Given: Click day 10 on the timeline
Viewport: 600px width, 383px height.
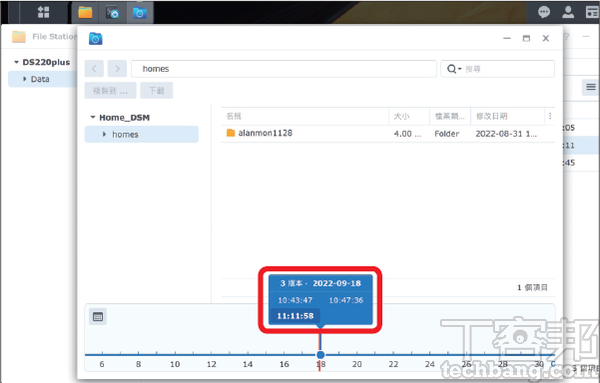Looking at the screenshot, I should coord(175,364).
